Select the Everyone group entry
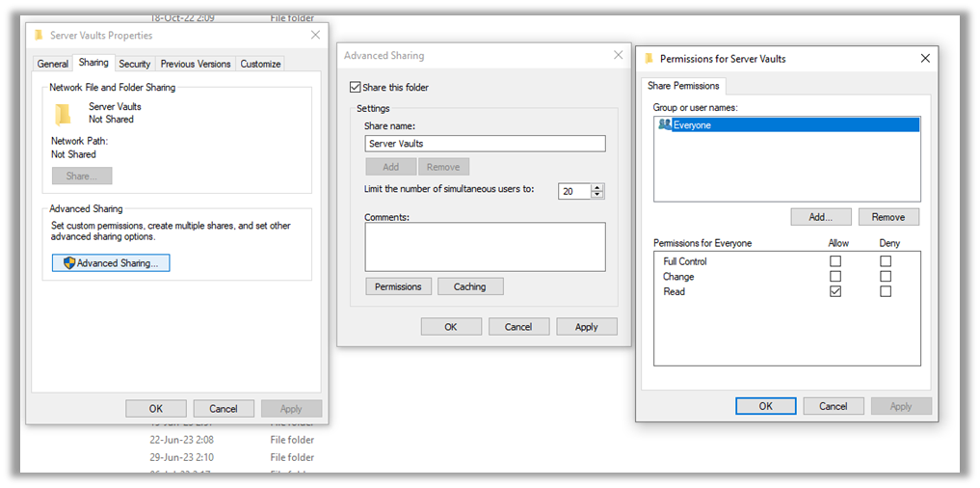This screenshot has height=488, width=980. point(692,125)
